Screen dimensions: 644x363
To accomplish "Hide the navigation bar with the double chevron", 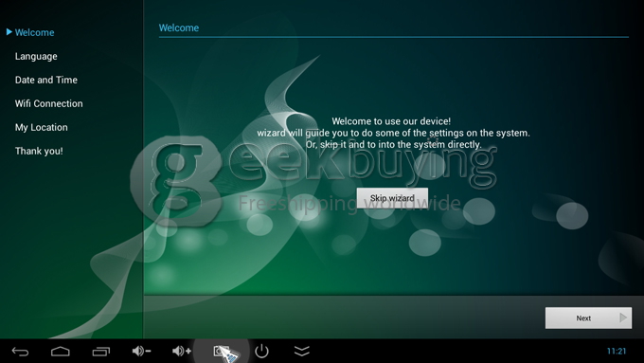I will pyautogui.click(x=302, y=351).
